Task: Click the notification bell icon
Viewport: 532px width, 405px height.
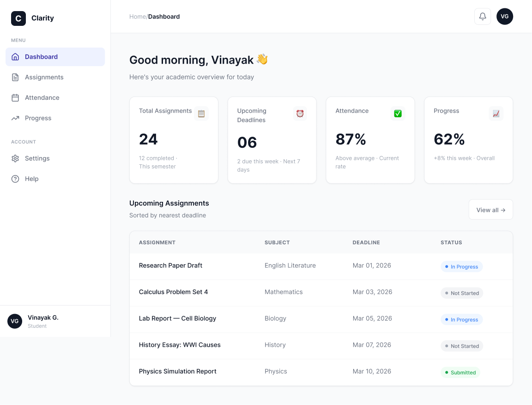Action: pos(482,17)
